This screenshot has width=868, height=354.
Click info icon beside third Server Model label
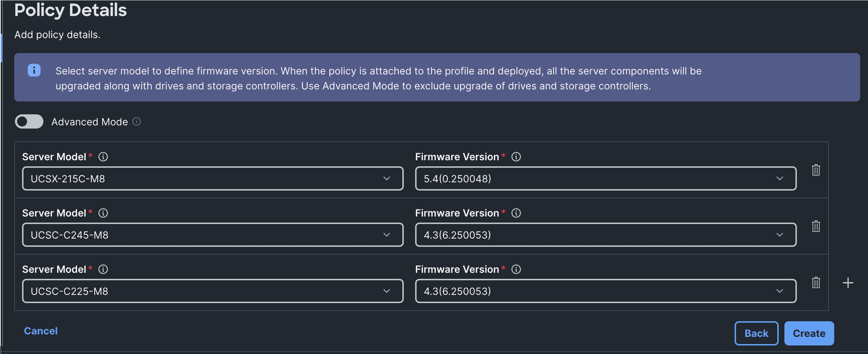coord(103,269)
